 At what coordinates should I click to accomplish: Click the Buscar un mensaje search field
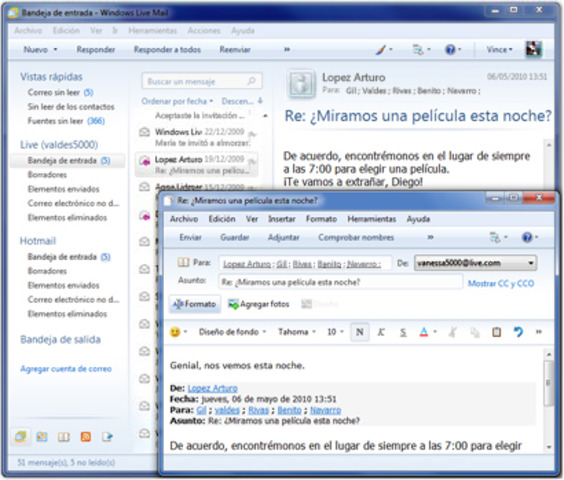(202, 81)
